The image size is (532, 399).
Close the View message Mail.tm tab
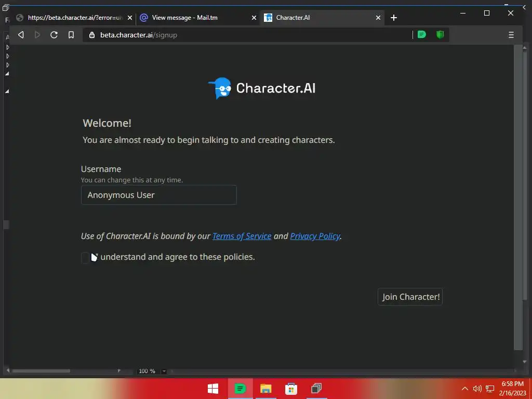(254, 18)
